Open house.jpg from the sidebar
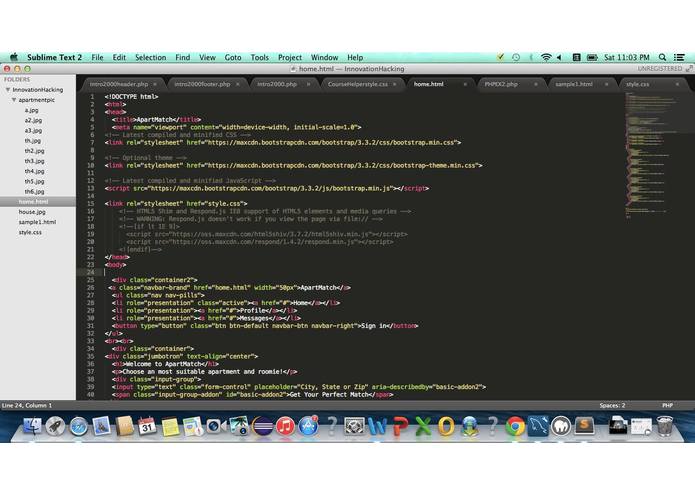The width and height of the screenshot is (695, 494). point(32,212)
